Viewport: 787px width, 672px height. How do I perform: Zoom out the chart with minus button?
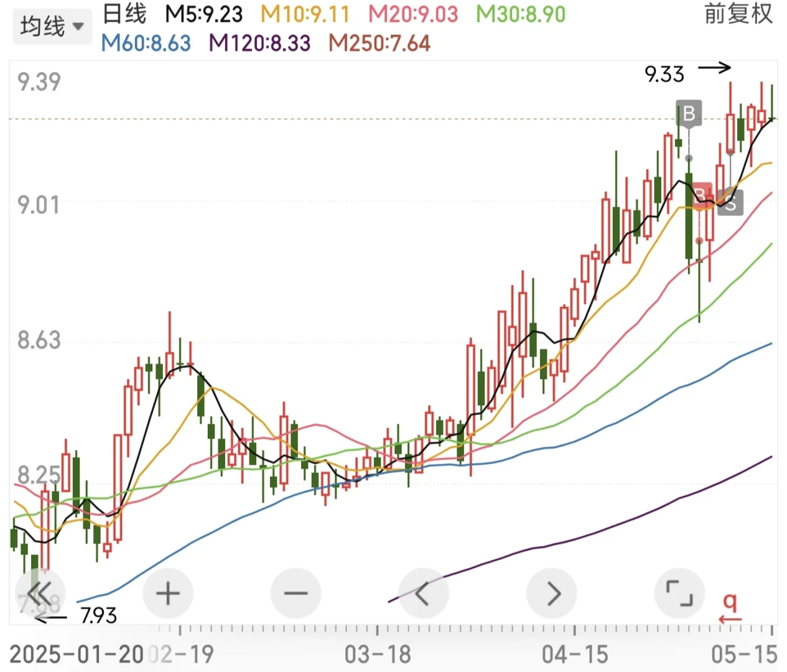click(296, 594)
